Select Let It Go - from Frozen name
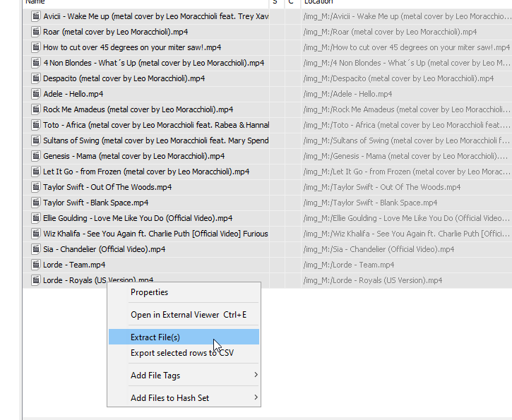Image resolution: width=512 pixels, height=420 pixels. click(146, 172)
